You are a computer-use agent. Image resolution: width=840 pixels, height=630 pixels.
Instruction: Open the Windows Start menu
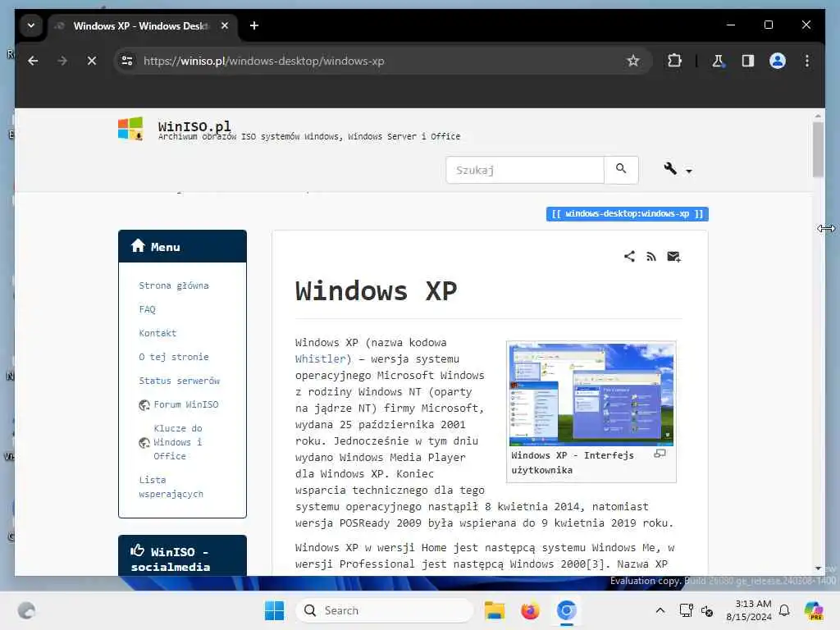coord(274,610)
